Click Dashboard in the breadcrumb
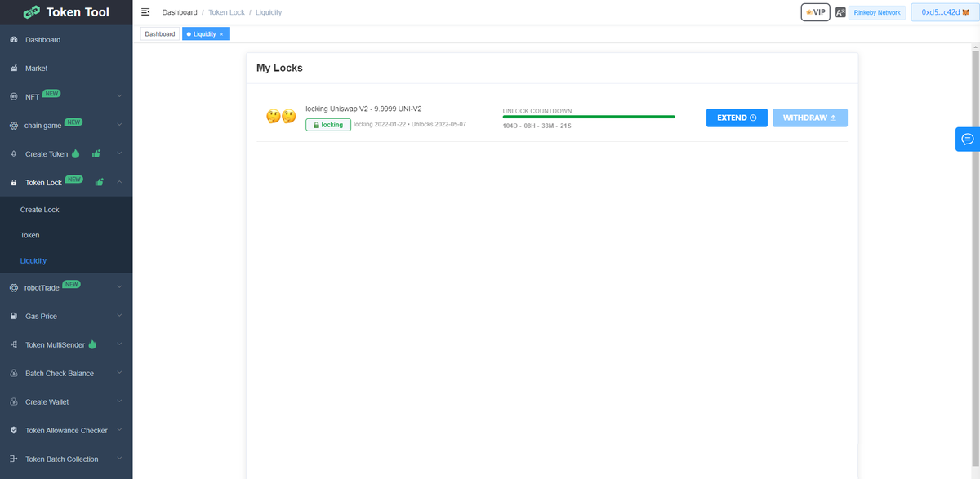The width and height of the screenshot is (980, 479). (x=180, y=13)
